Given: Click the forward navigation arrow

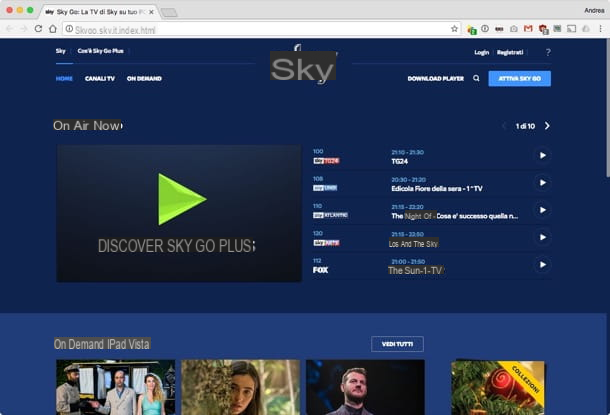Looking at the screenshot, I should tap(24, 29).
